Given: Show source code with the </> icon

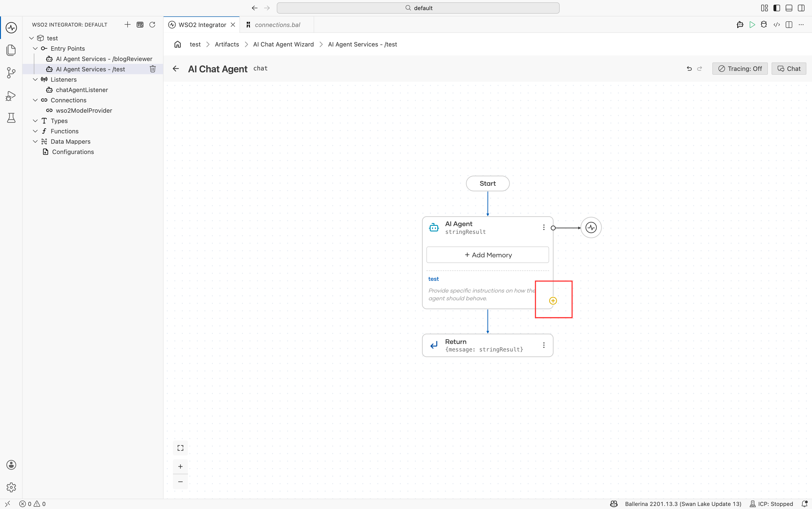Looking at the screenshot, I should tap(777, 25).
